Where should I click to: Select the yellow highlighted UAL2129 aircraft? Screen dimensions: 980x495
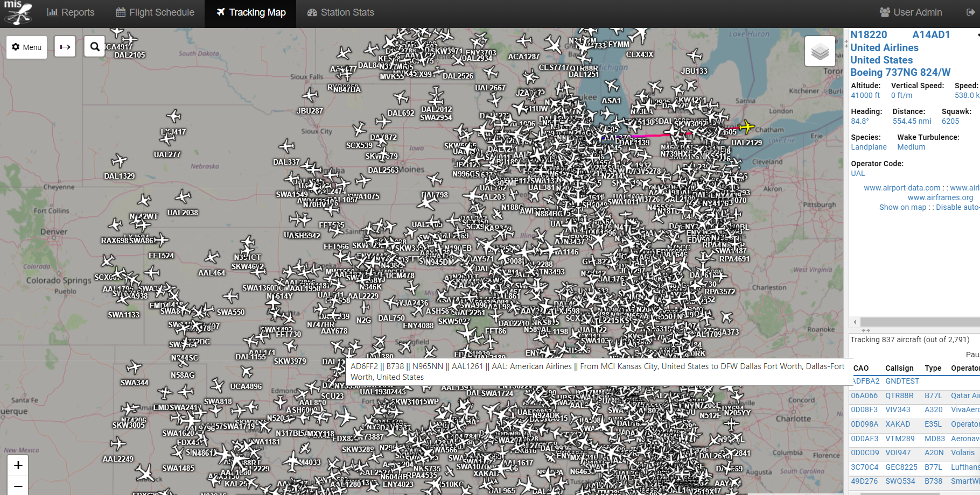[x=746, y=127]
